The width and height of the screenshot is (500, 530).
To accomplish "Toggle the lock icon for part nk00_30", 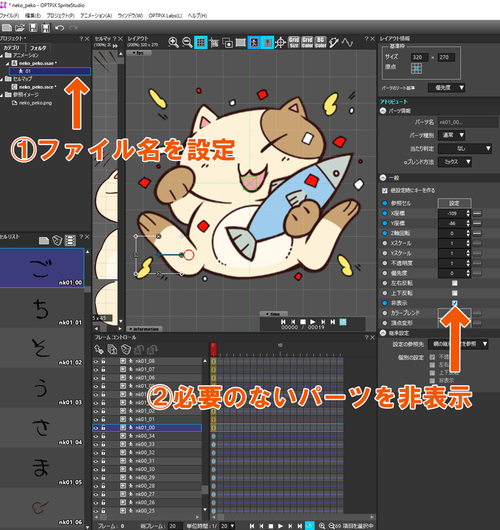I will point(103,469).
